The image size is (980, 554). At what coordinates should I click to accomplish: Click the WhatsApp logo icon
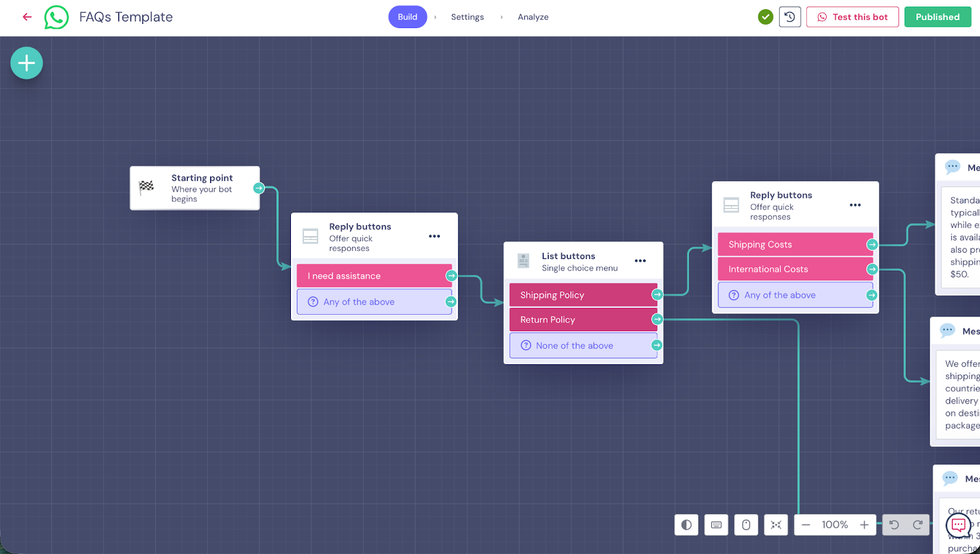click(x=56, y=17)
